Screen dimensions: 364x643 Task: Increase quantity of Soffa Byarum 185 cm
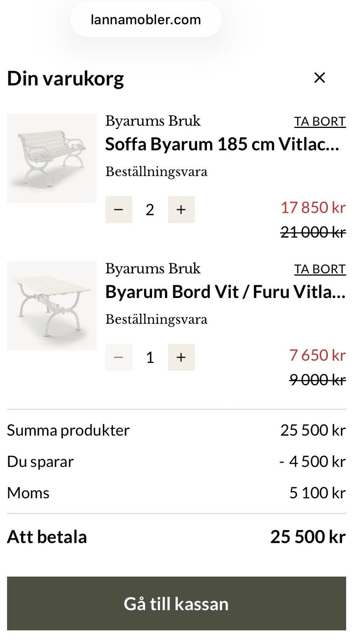[181, 210]
